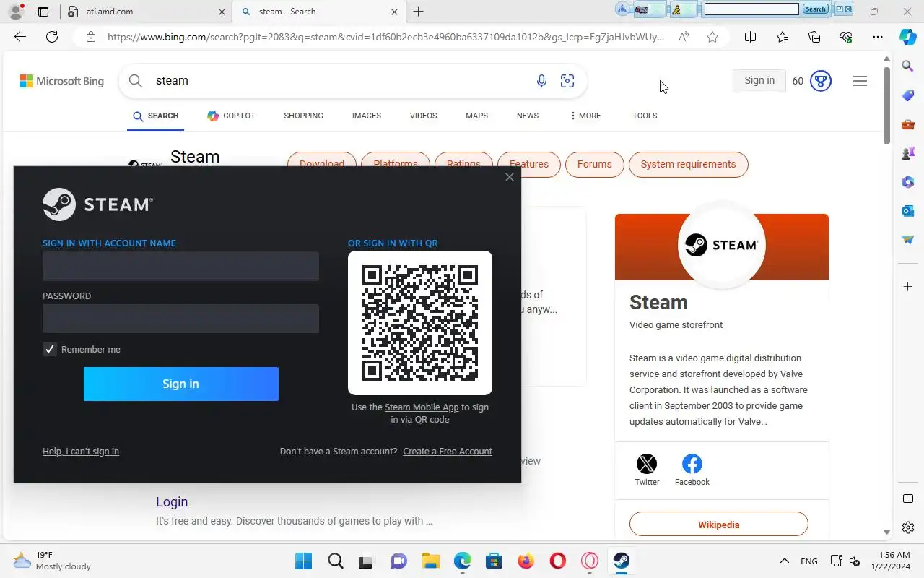924x578 pixels.
Task: Open Bing visual search camera icon
Action: [567, 81]
